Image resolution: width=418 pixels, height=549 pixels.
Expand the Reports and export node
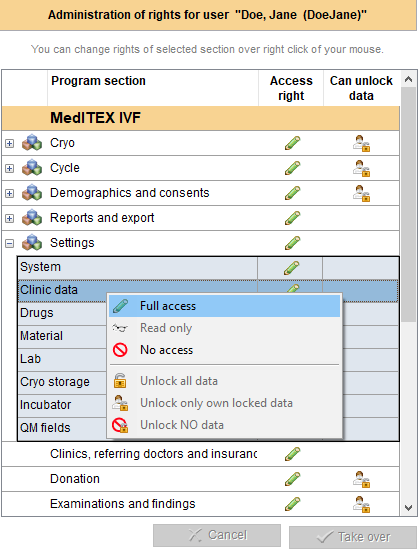[9, 218]
